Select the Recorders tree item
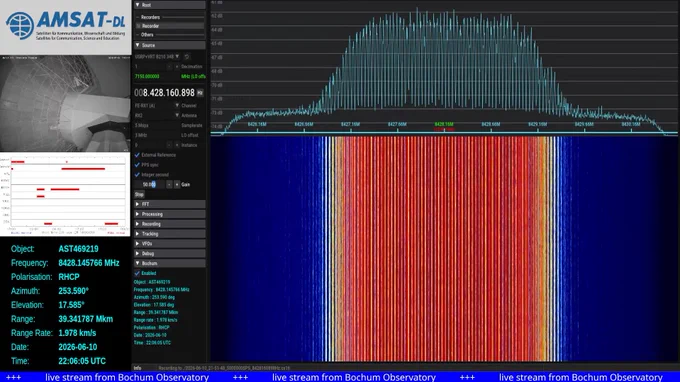 [150, 17]
